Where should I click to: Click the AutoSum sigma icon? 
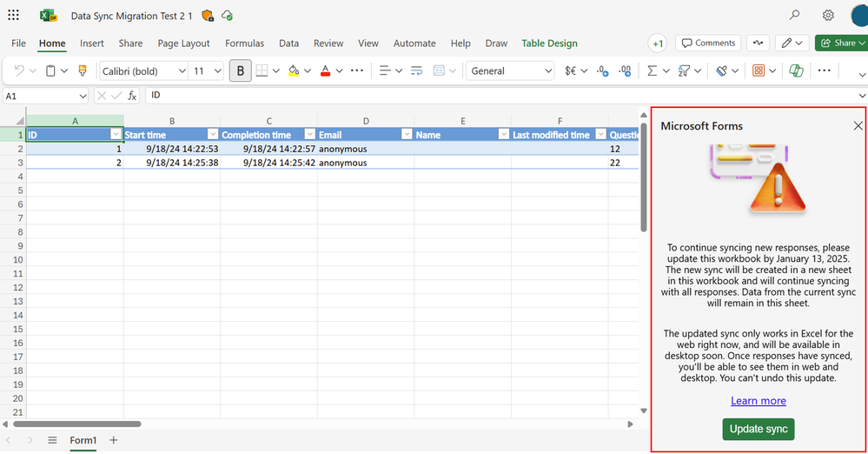(x=653, y=70)
